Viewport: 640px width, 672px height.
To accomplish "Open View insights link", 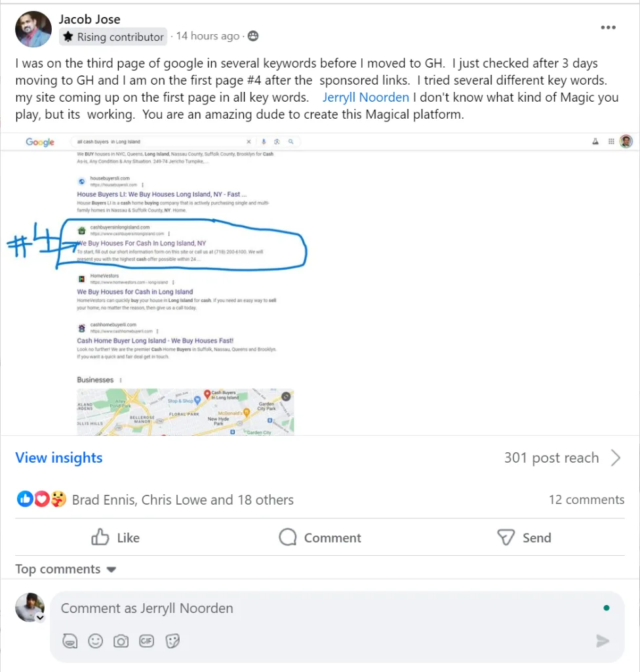I will (x=59, y=457).
